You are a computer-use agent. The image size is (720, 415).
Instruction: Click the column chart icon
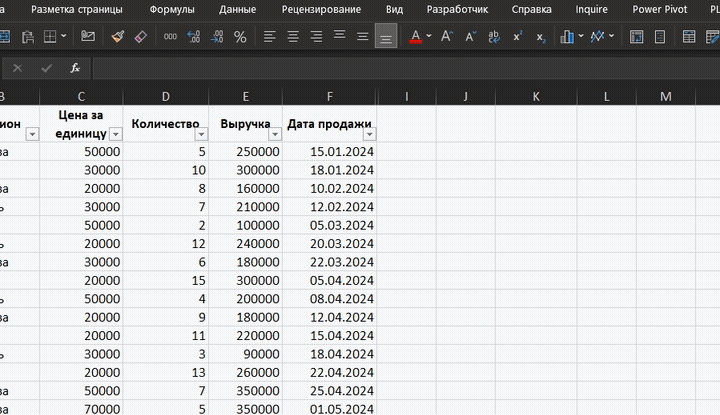click(567, 36)
